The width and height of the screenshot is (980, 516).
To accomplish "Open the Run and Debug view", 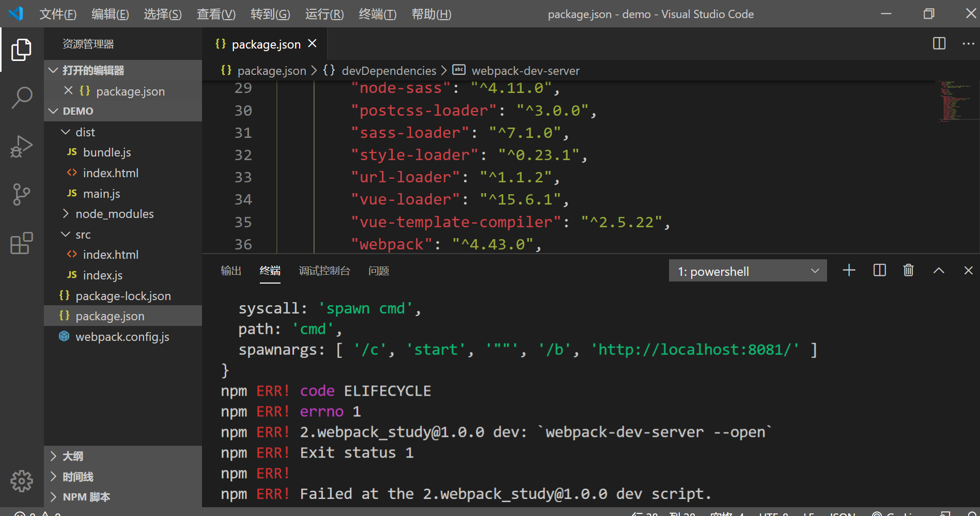I will pyautogui.click(x=21, y=146).
